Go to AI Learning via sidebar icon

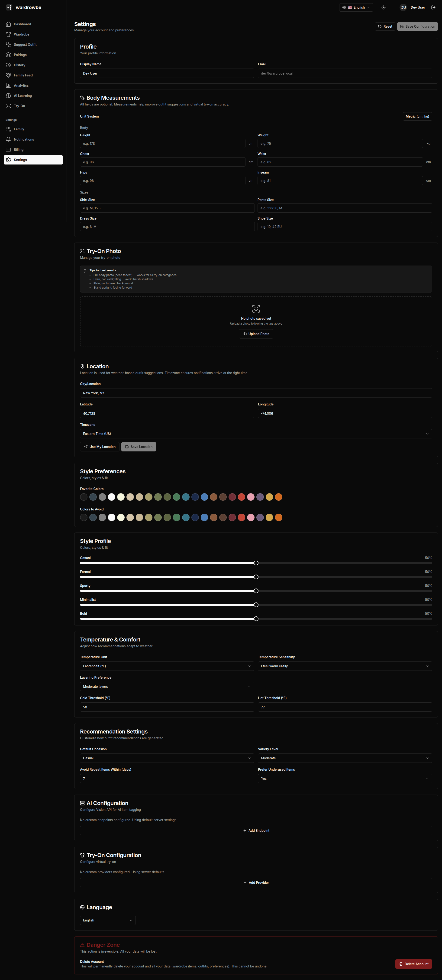click(23, 95)
